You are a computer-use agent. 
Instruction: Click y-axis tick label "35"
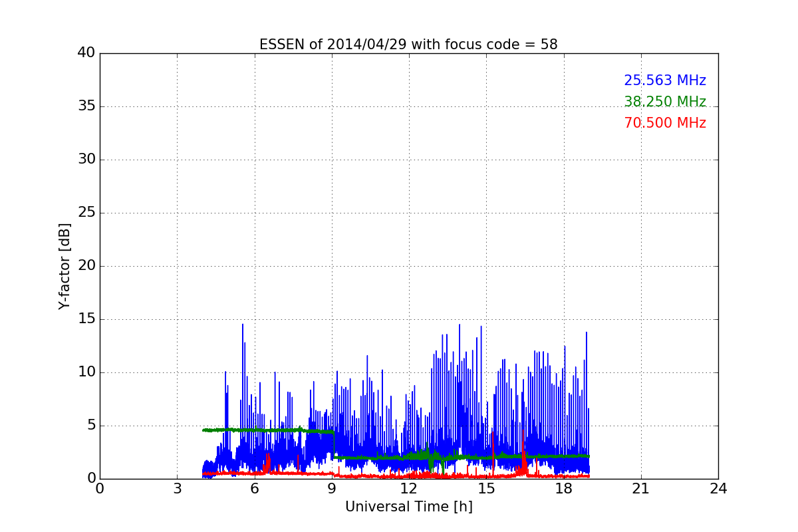pos(86,106)
